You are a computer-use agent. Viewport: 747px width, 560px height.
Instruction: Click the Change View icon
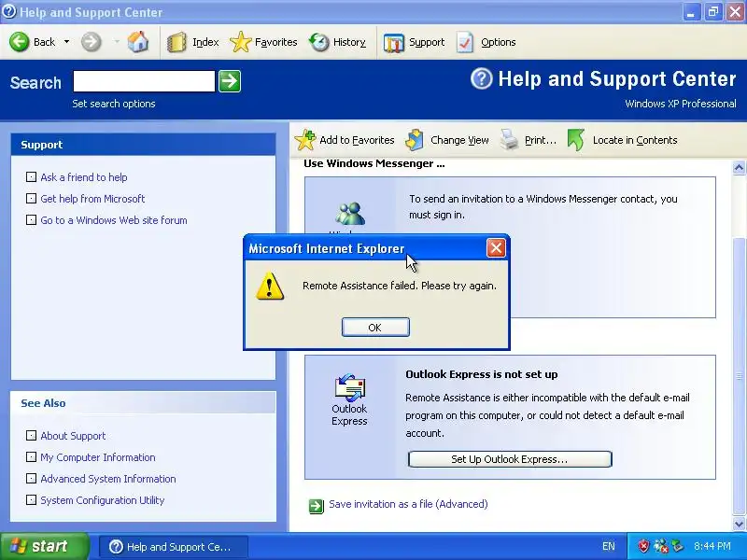[415, 139]
